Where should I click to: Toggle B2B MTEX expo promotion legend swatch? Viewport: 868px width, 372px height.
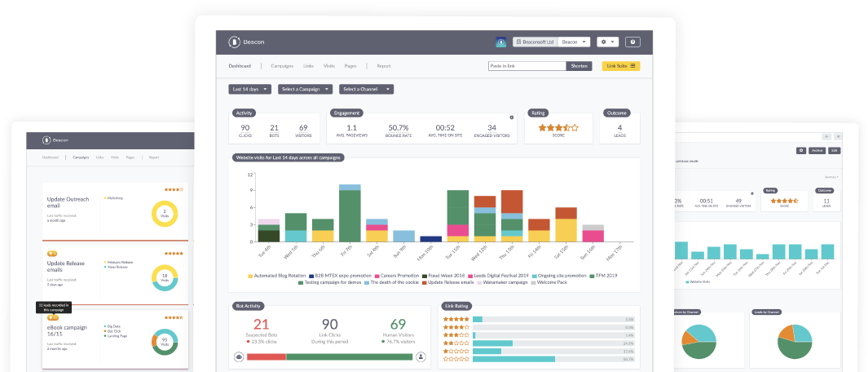pyautogui.click(x=311, y=276)
